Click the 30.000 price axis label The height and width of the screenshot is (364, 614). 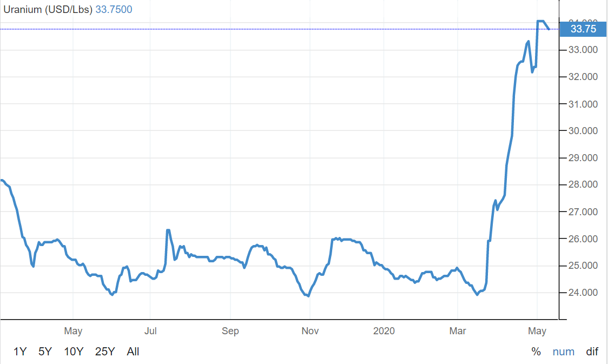click(x=583, y=131)
